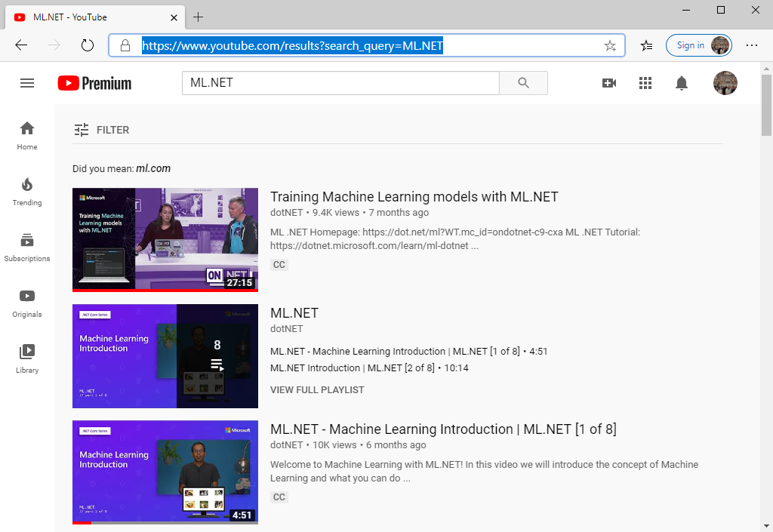Open Subscriptions in the sidebar

[27, 248]
